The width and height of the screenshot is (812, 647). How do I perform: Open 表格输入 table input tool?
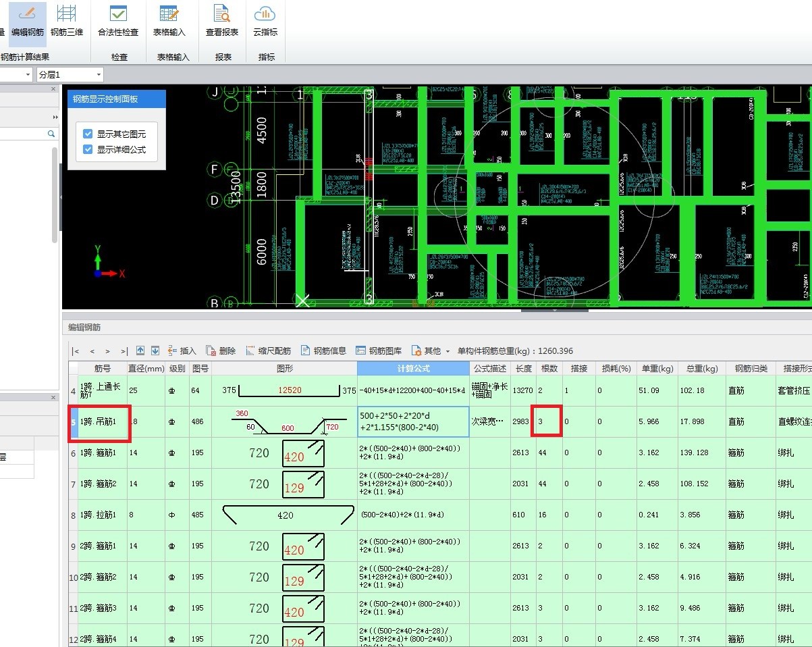click(x=169, y=22)
